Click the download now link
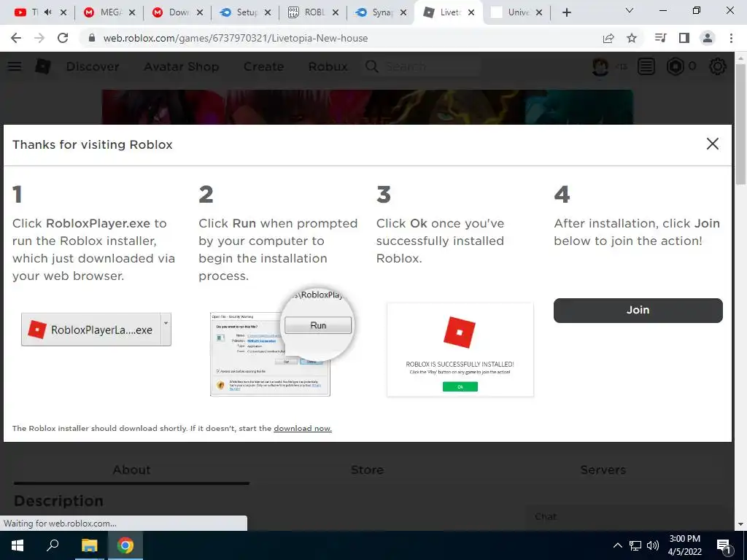This screenshot has width=747, height=560. (x=303, y=428)
